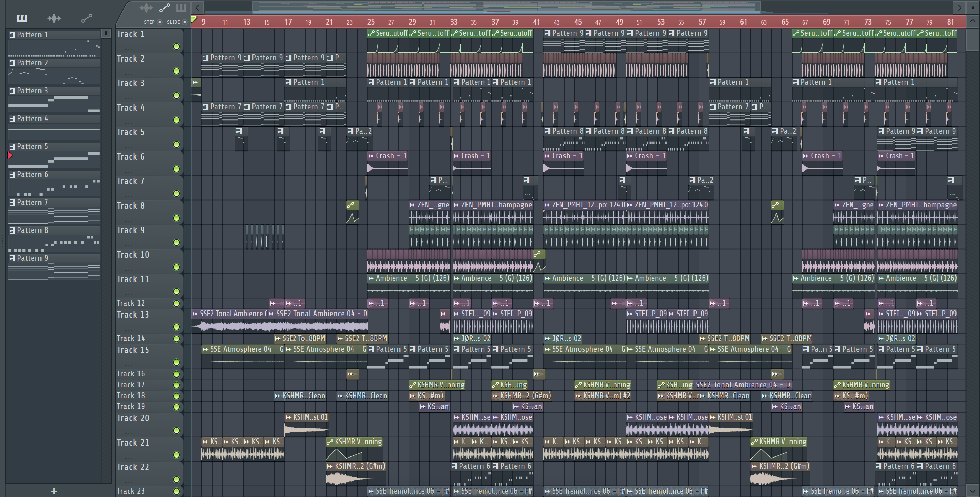Add a new pattern with the plus button

point(54,491)
